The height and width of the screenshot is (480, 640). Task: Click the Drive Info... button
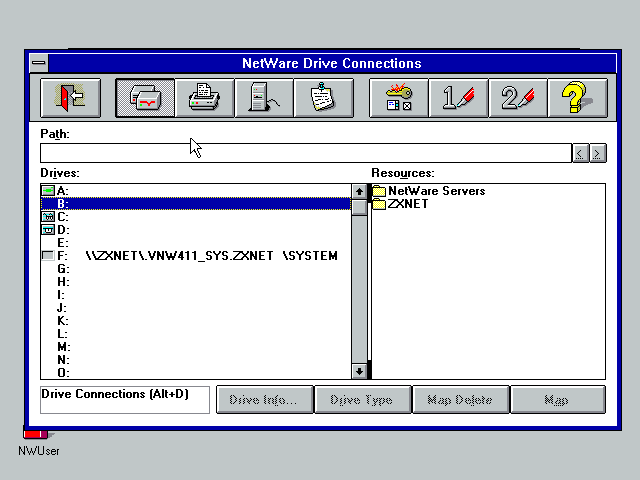click(264, 400)
